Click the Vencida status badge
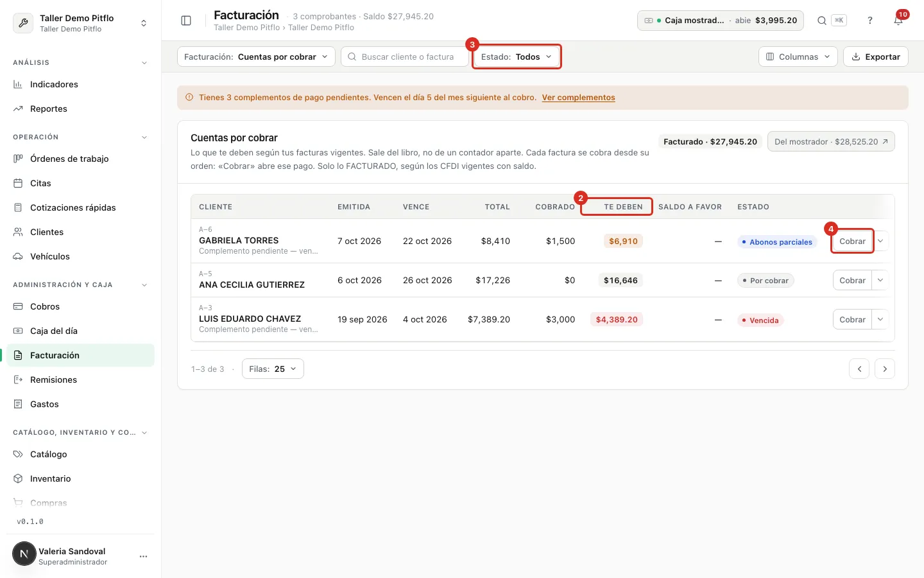The width and height of the screenshot is (924, 578). click(x=760, y=320)
